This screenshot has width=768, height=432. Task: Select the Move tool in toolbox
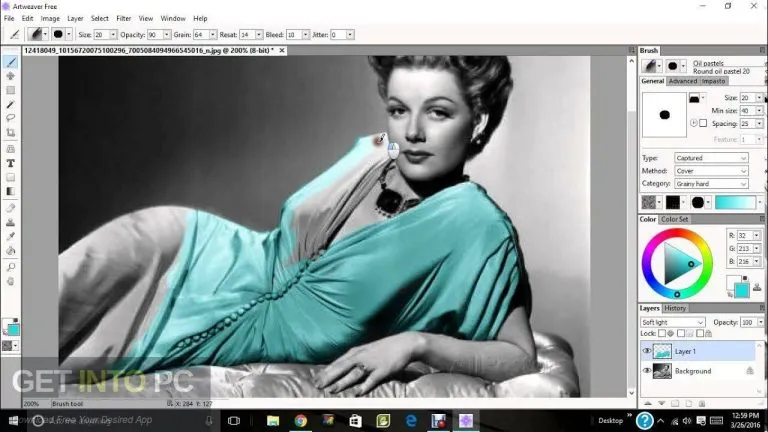(x=10, y=76)
